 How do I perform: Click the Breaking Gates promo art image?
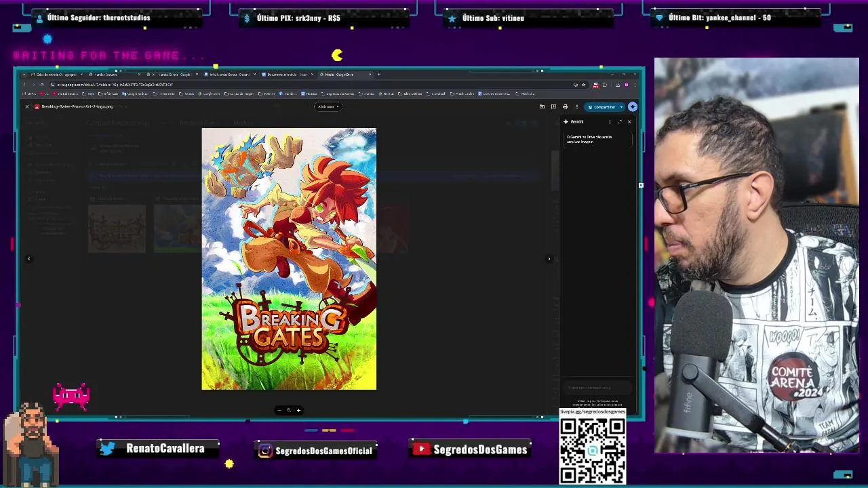coord(289,259)
